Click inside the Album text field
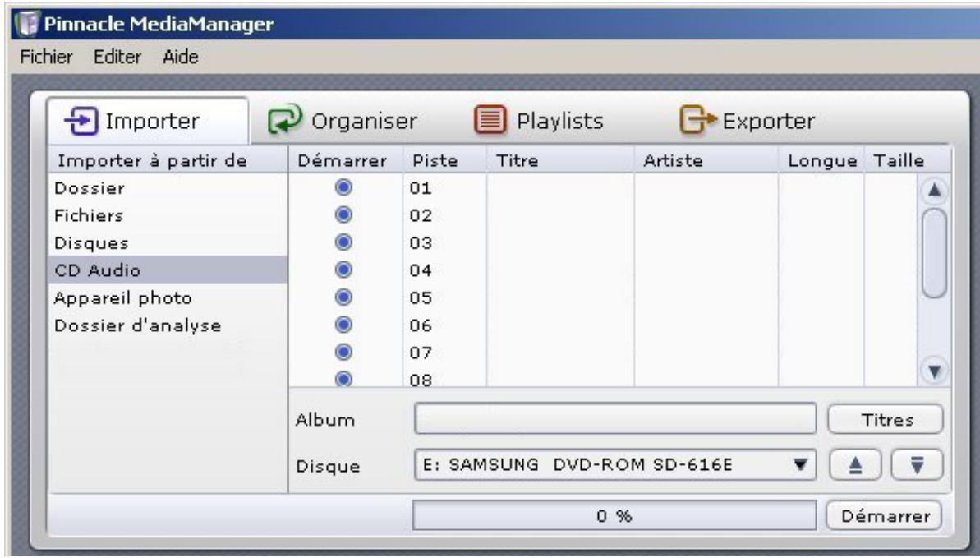This screenshot has width=980, height=558. pos(615,418)
